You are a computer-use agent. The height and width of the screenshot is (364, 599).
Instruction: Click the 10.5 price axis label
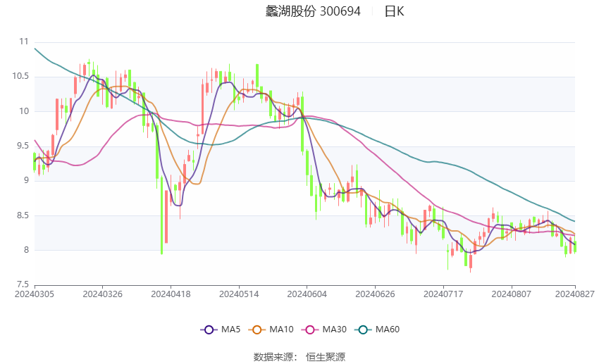[20, 76]
